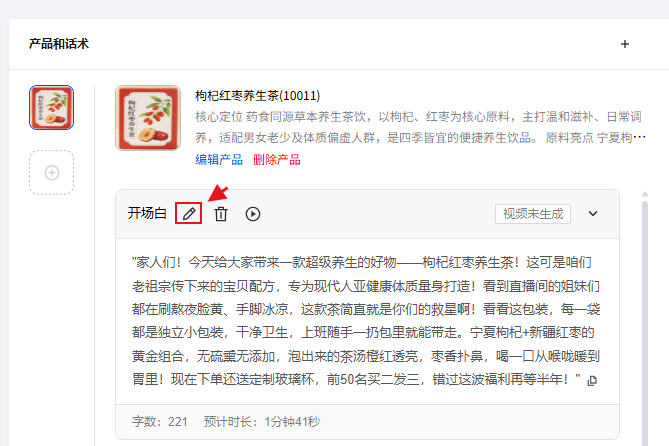This screenshot has height=446, width=669.
Task: Copy the script text with copy icon
Action: pyautogui.click(x=592, y=380)
